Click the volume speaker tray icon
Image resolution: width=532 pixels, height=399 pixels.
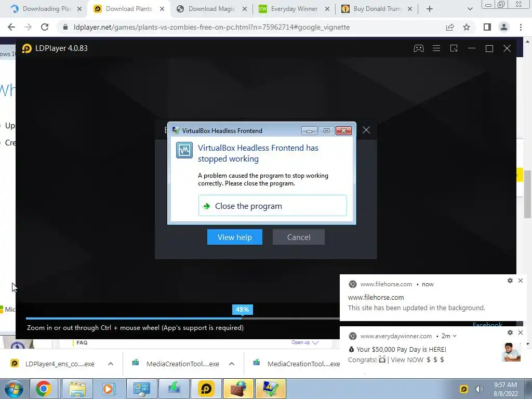(479, 389)
